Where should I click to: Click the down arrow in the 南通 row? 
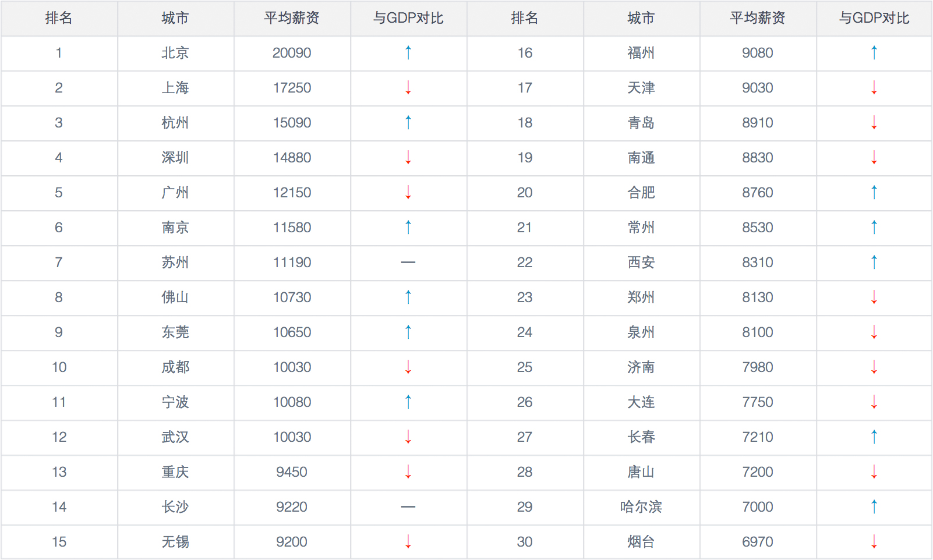click(874, 158)
